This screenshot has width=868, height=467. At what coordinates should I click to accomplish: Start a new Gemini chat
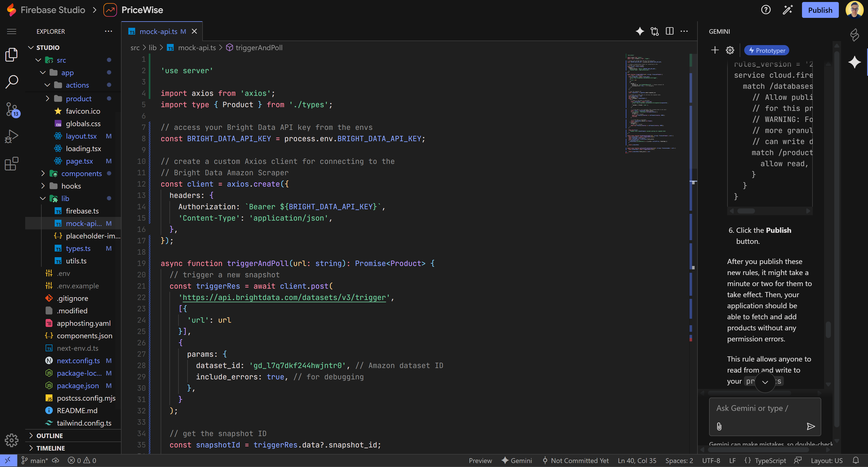coord(715,50)
